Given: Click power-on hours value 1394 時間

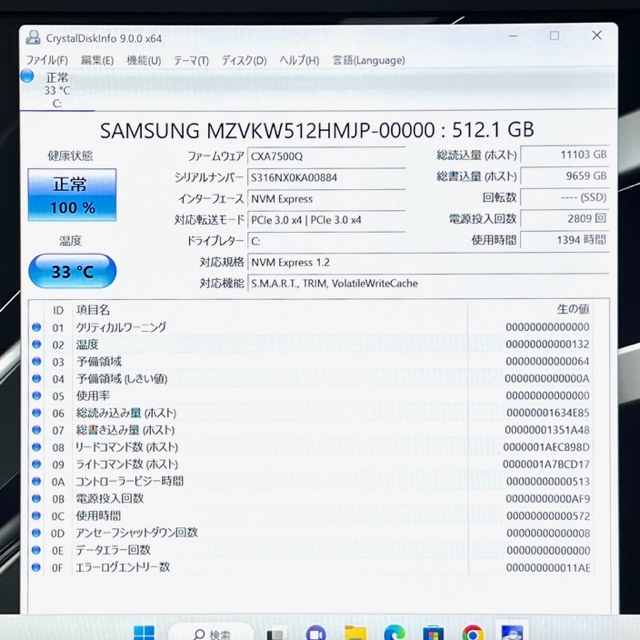Looking at the screenshot, I should 565,240.
